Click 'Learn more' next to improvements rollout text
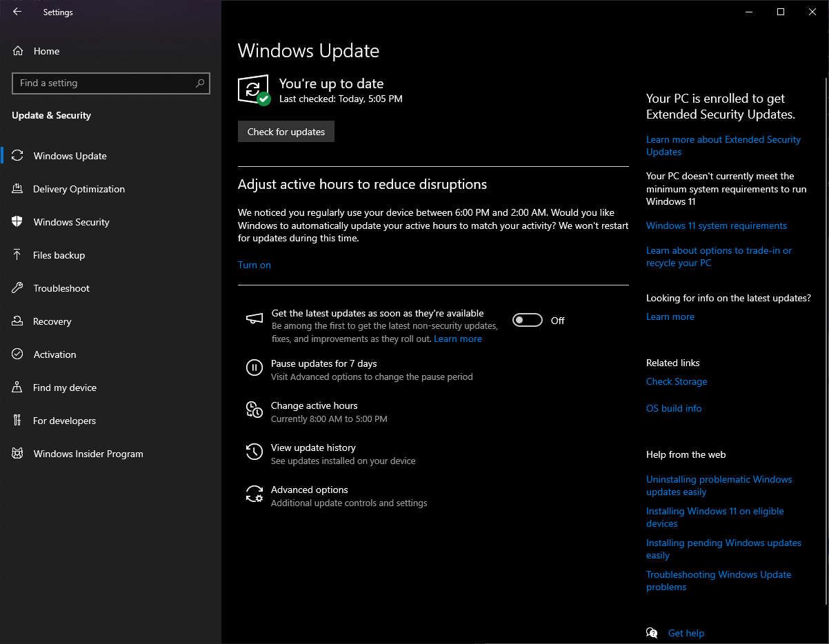This screenshot has height=644, width=829. click(458, 339)
